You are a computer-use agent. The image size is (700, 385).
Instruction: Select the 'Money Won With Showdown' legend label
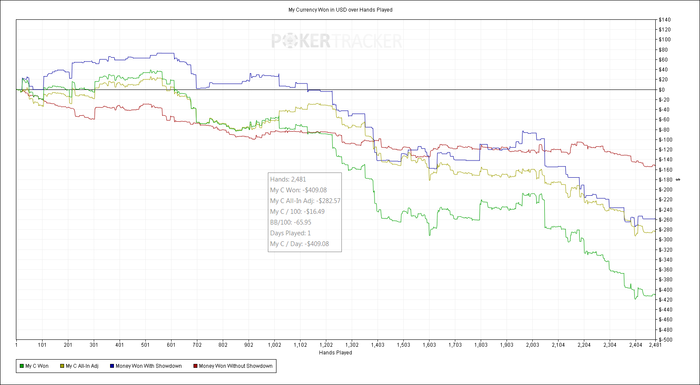click(x=148, y=366)
